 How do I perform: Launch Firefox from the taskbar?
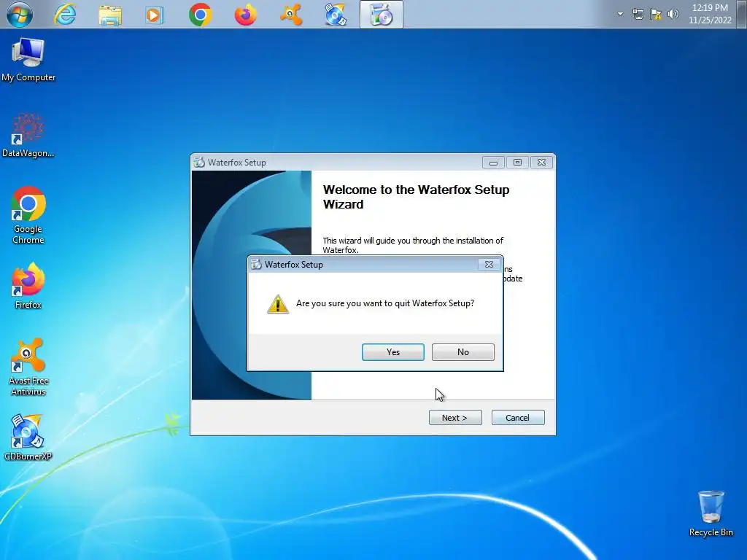coord(245,15)
